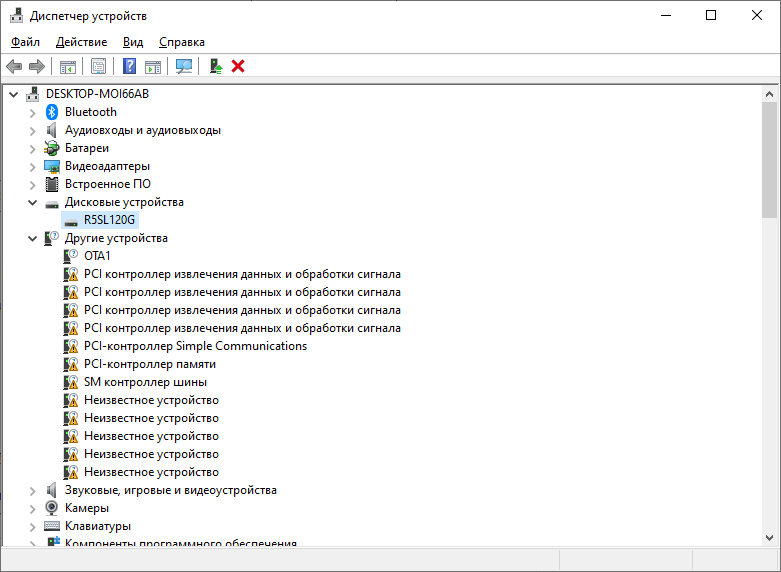Click the keyboard icon beside Клавиатуры
Image resolution: width=781 pixels, height=572 pixels.
[52, 526]
